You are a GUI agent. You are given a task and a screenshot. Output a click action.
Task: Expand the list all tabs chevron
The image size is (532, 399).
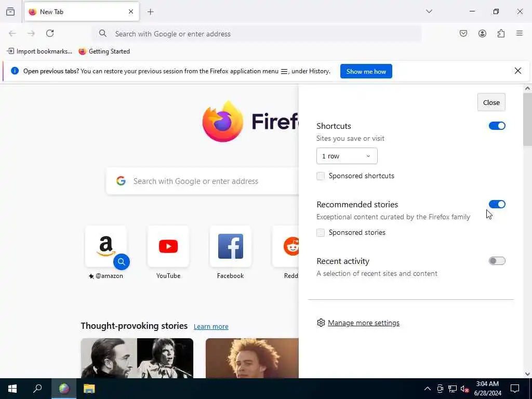click(429, 11)
